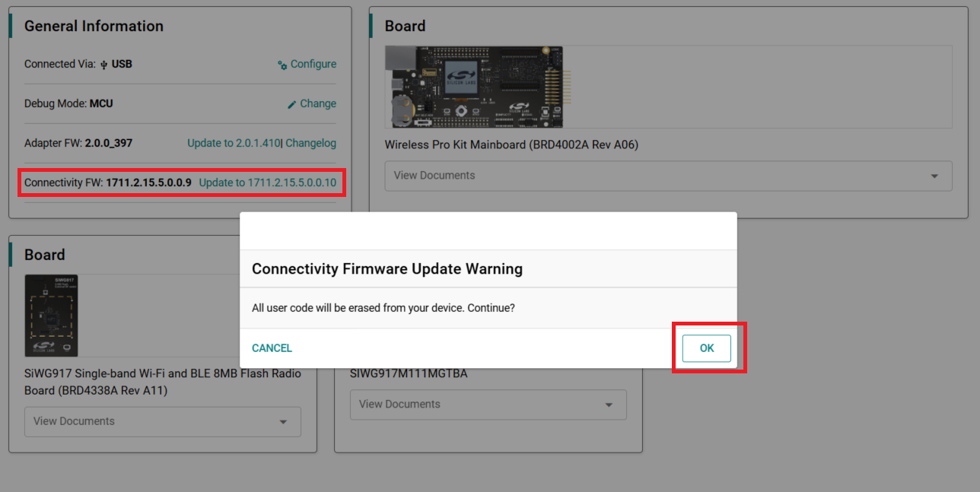The height and width of the screenshot is (492, 980).
Task: Click the pencil icon next to Change
Action: 293,103
